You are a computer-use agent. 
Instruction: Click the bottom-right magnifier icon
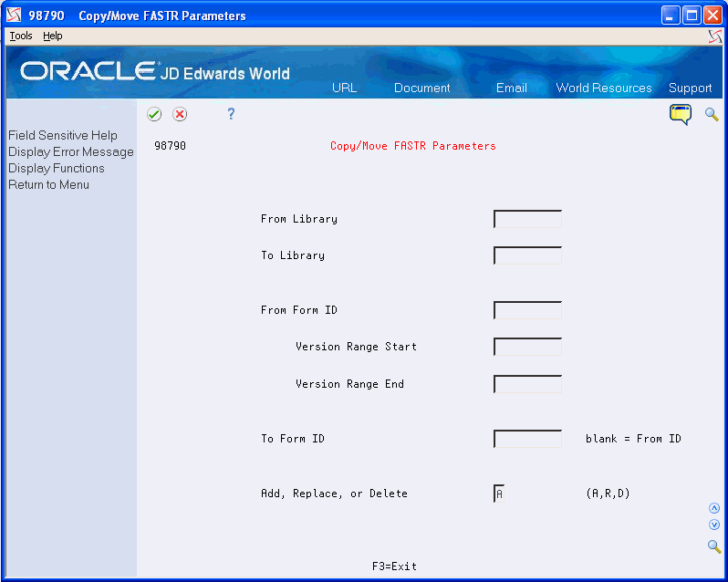[714, 546]
